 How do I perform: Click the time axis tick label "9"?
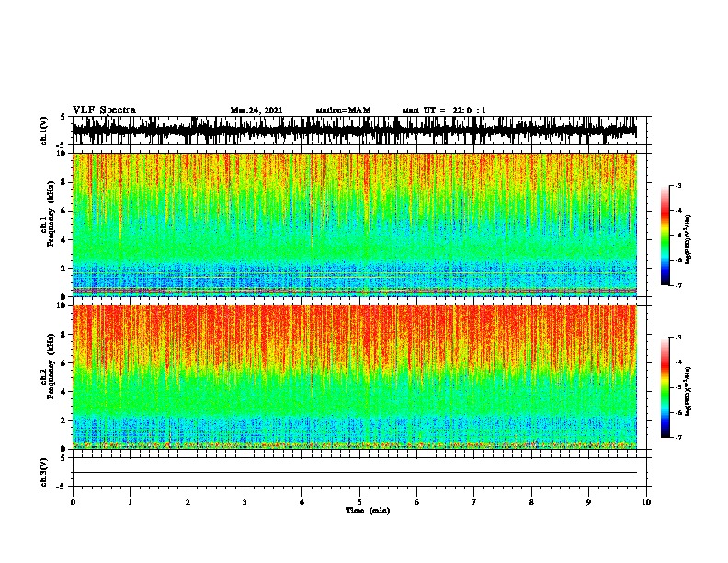pyautogui.click(x=588, y=502)
